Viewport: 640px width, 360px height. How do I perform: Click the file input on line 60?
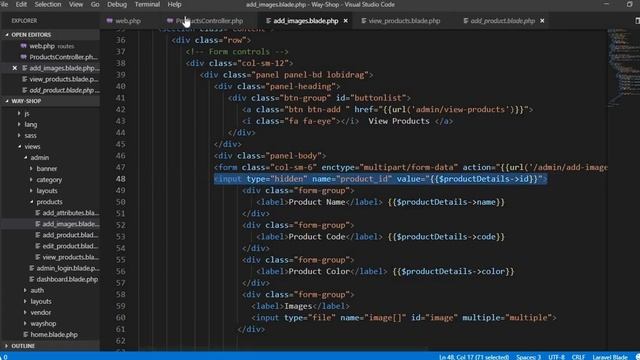point(404,318)
